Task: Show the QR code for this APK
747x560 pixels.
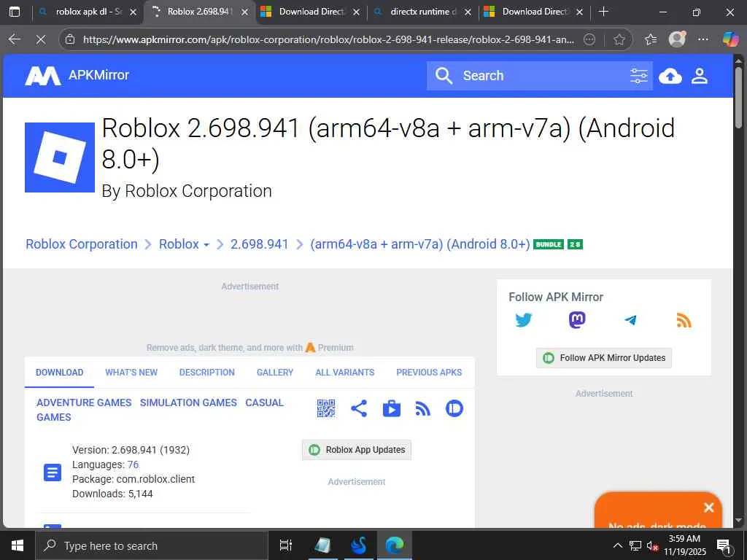Action: pos(326,408)
